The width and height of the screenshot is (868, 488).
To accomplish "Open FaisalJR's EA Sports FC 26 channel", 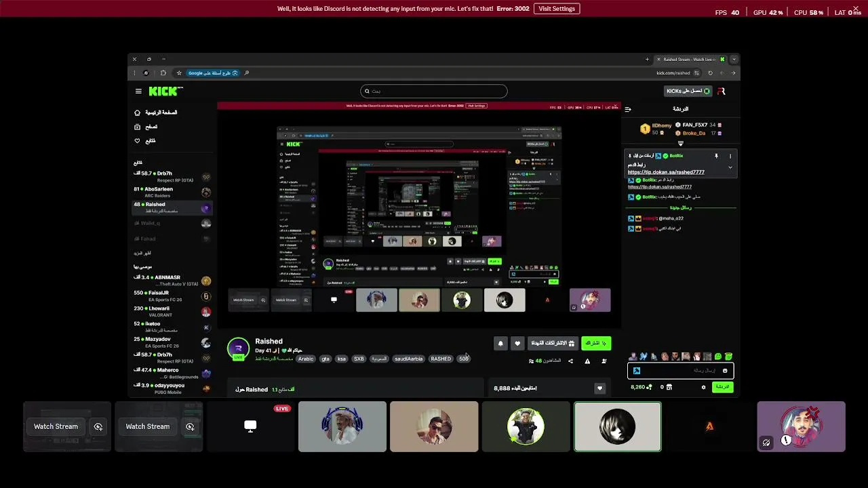I will click(x=172, y=296).
